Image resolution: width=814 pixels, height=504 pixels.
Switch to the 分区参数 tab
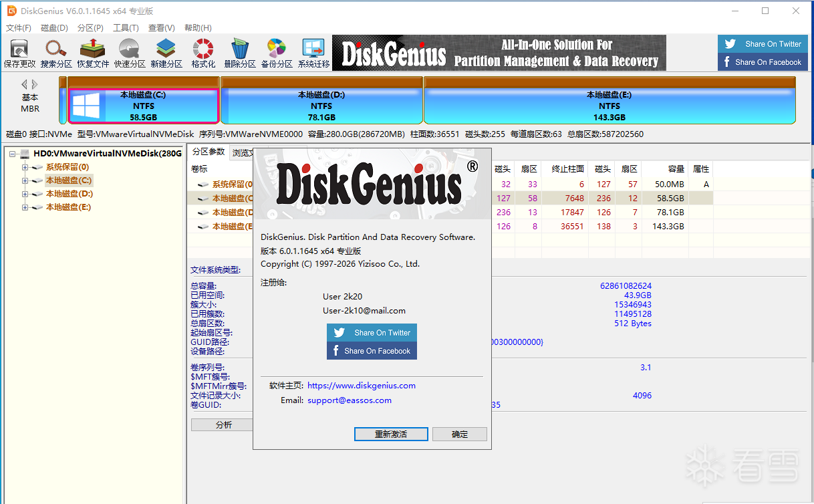pyautogui.click(x=208, y=152)
